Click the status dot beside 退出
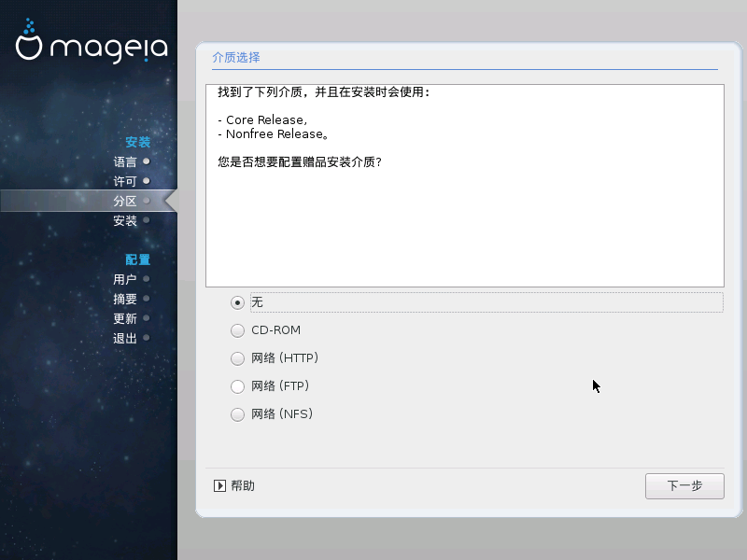 click(147, 338)
